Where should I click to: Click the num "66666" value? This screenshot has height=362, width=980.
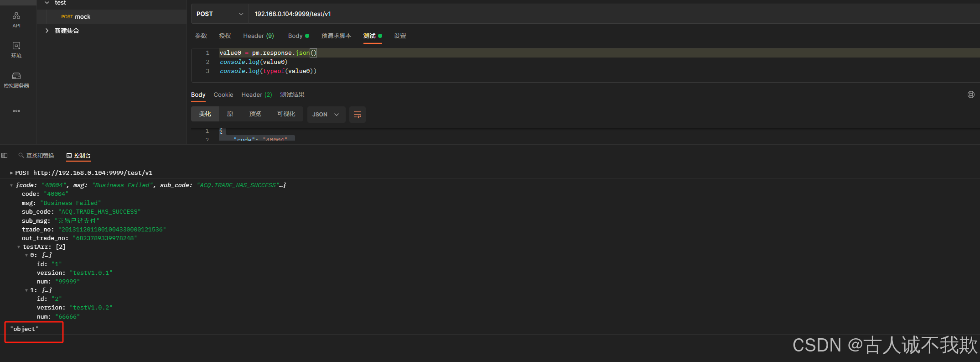67,317
